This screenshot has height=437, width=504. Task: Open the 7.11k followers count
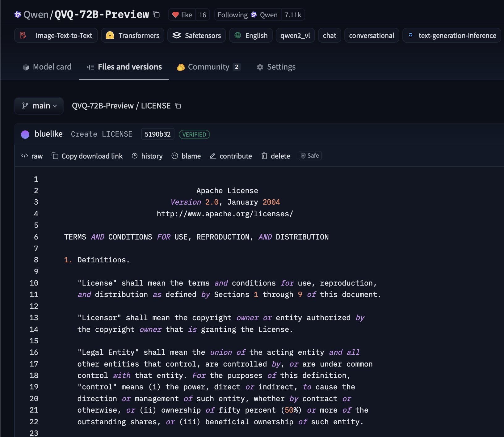coord(293,15)
